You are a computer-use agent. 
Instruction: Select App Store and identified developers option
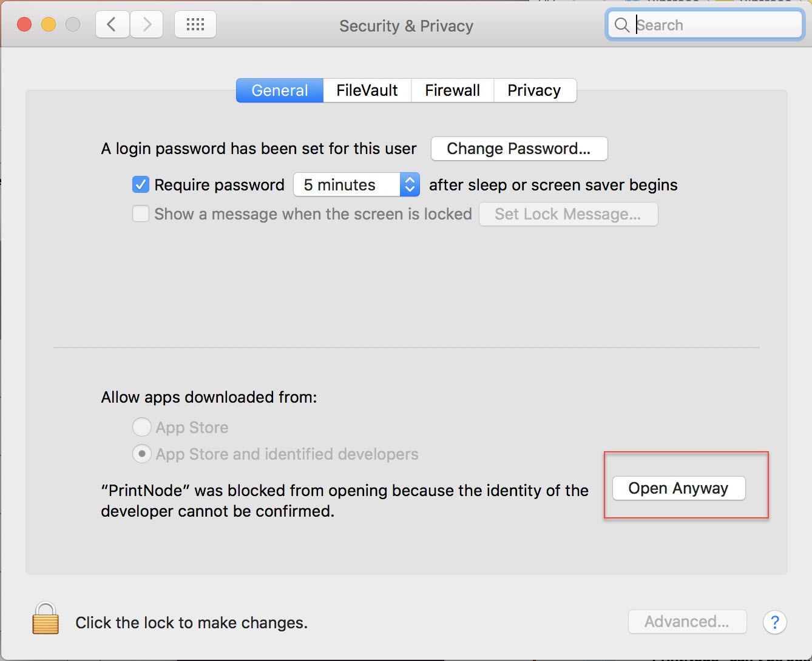(141, 454)
